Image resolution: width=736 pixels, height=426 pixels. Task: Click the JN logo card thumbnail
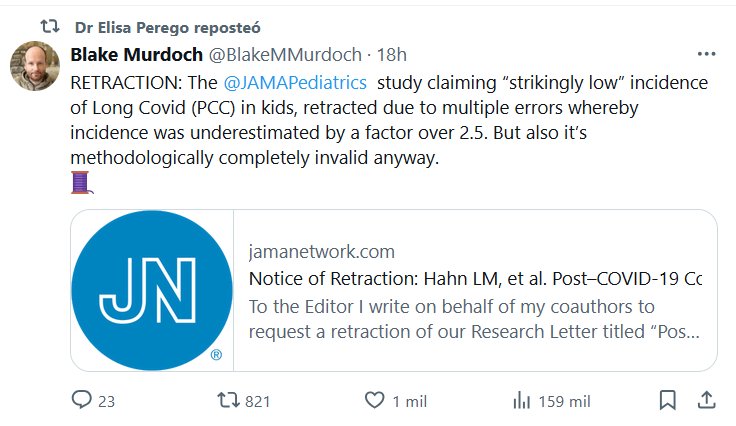[x=152, y=290]
